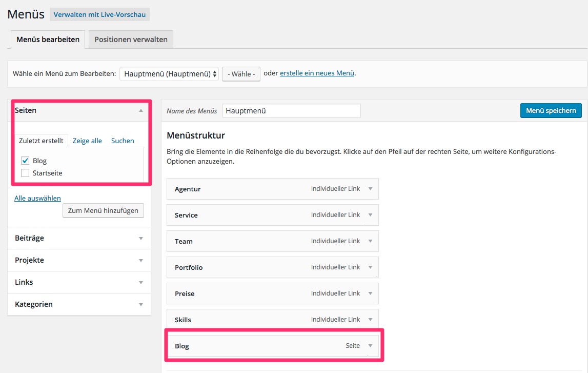Expand the Service menu item arrow
This screenshot has width=588, height=373.
370,215
